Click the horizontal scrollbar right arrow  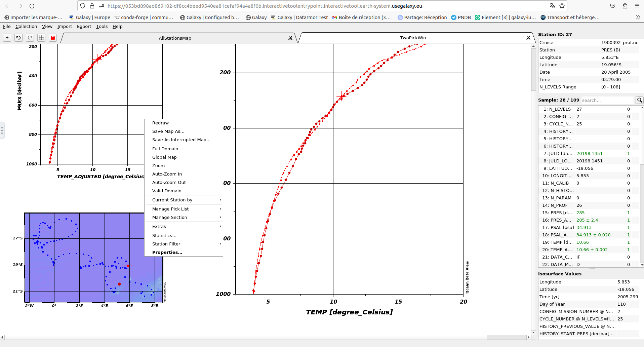click(528, 337)
